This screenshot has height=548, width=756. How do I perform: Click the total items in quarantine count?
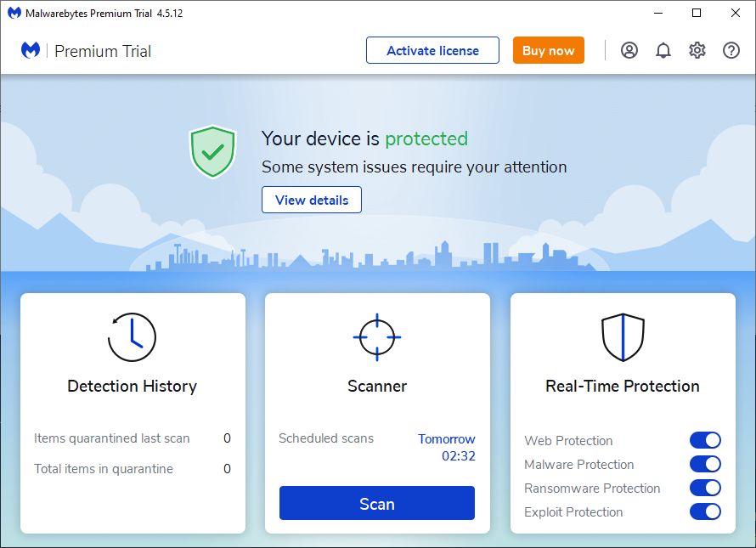click(x=227, y=468)
